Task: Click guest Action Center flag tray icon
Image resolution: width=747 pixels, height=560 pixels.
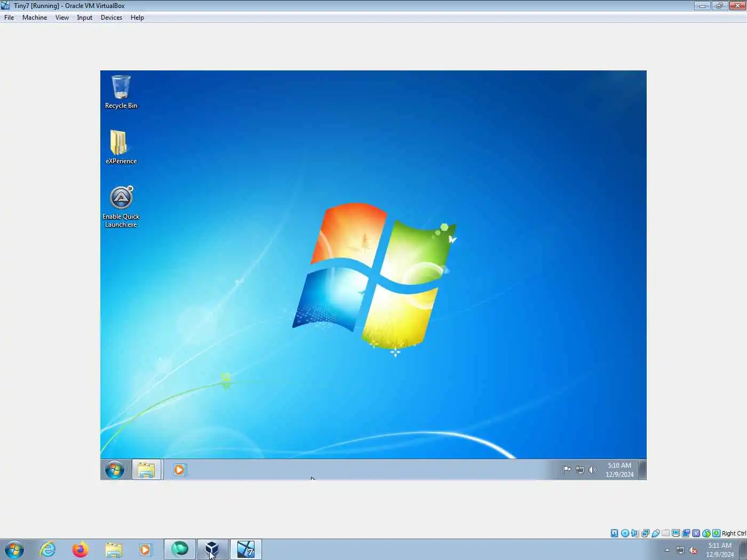Action: [x=567, y=470]
